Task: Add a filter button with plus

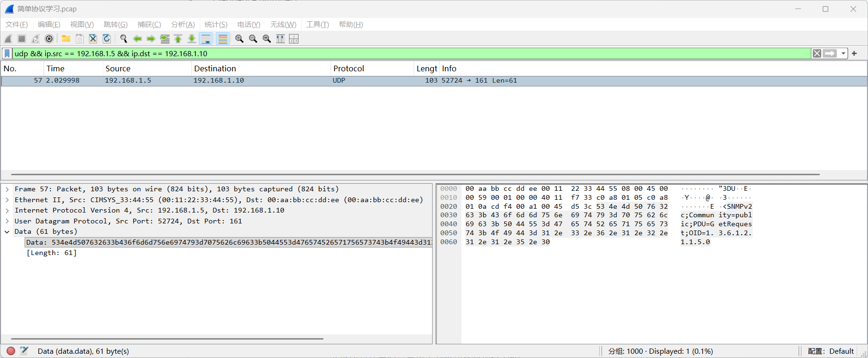Action: coord(854,53)
